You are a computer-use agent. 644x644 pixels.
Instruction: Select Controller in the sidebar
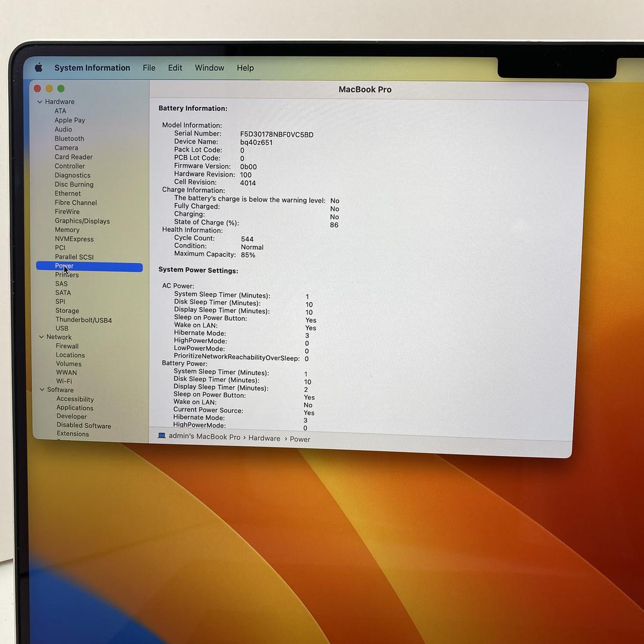70,166
